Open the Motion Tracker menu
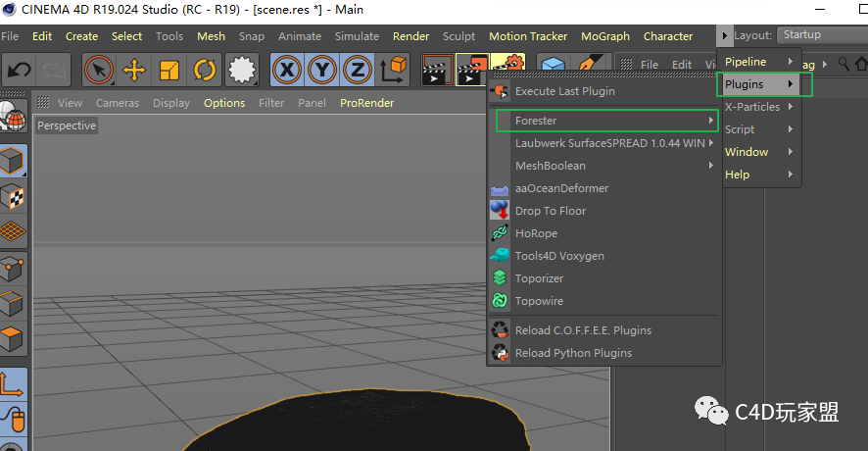The height and width of the screenshot is (451, 868). (527, 36)
